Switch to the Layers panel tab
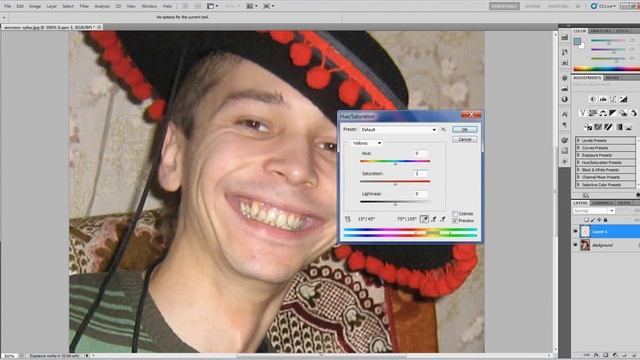640x360 pixels. [580, 203]
